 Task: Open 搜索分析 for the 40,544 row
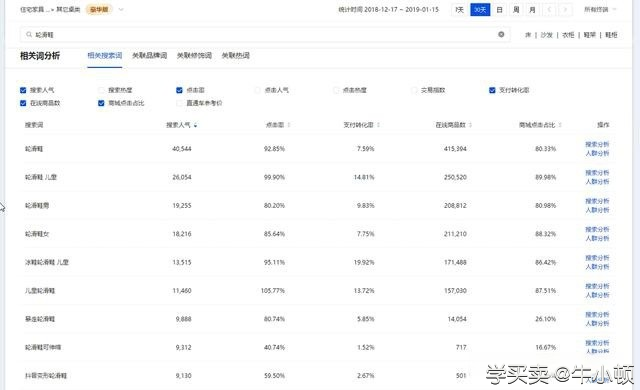pyautogui.click(x=597, y=144)
